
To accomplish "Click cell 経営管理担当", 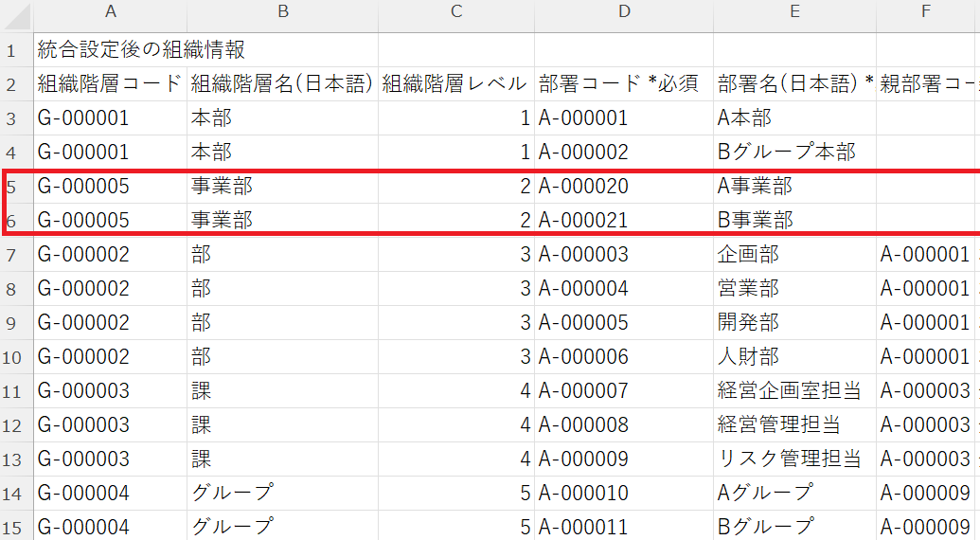I will click(x=794, y=425).
